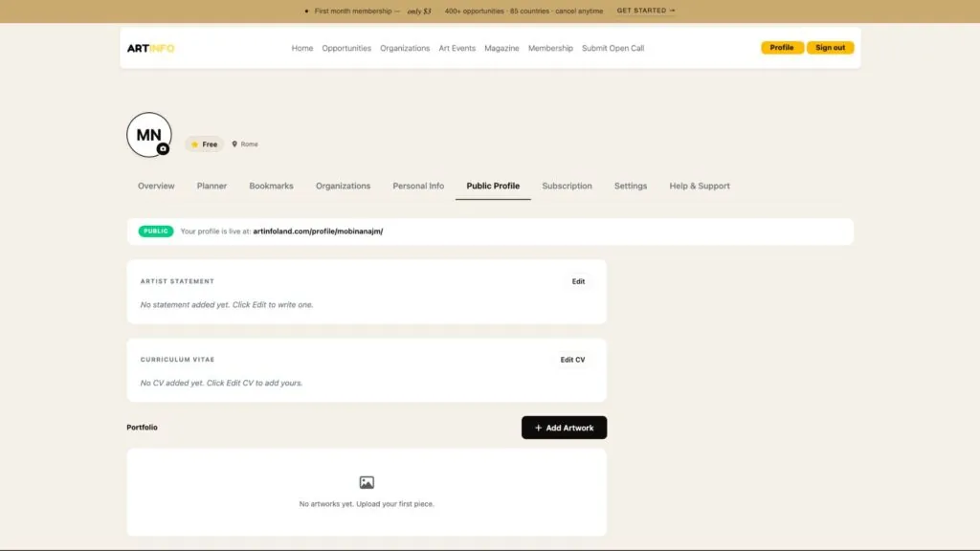Click the Add Artwork button
Viewport: 980px width, 551px height.
pos(564,428)
